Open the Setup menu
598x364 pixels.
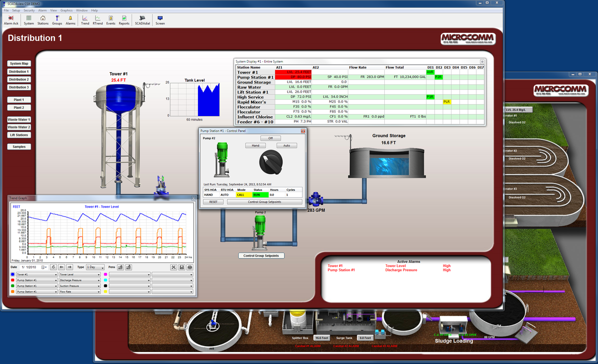[x=16, y=10]
